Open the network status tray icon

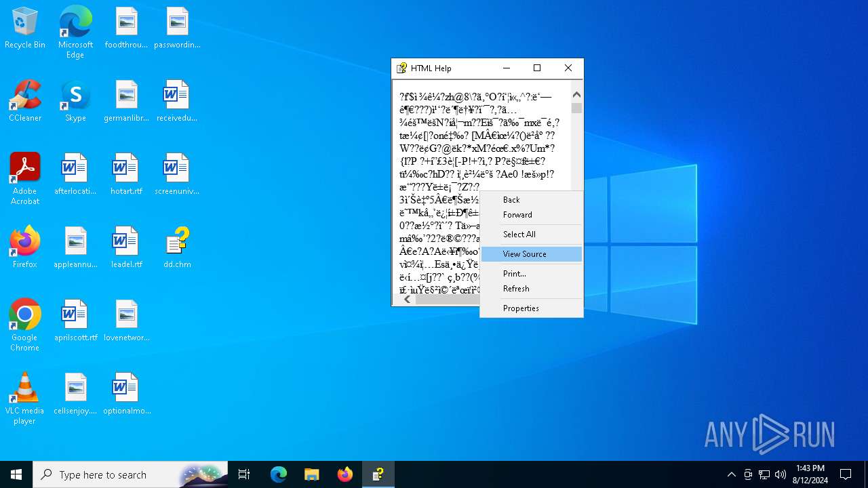tap(764, 474)
